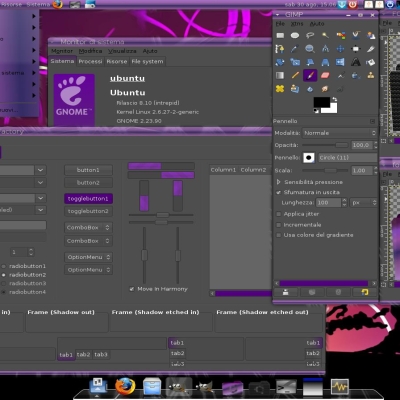Switch to the Processi tab
The image size is (400, 400).
click(90, 62)
